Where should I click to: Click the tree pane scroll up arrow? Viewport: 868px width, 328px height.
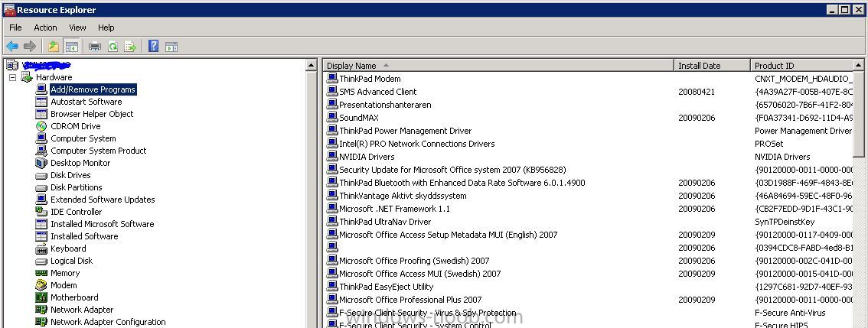click(x=311, y=65)
